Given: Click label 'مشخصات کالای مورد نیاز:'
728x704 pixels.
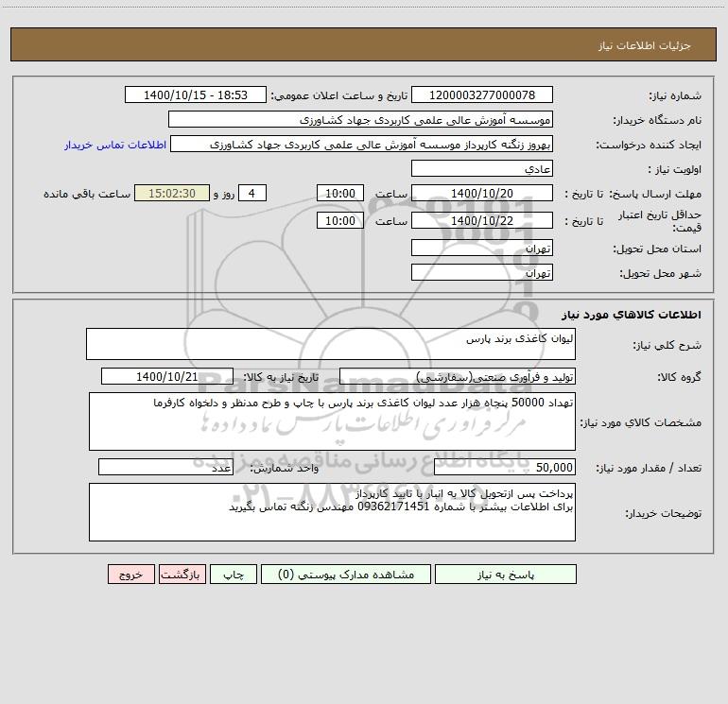Looking at the screenshot, I should point(641,422).
